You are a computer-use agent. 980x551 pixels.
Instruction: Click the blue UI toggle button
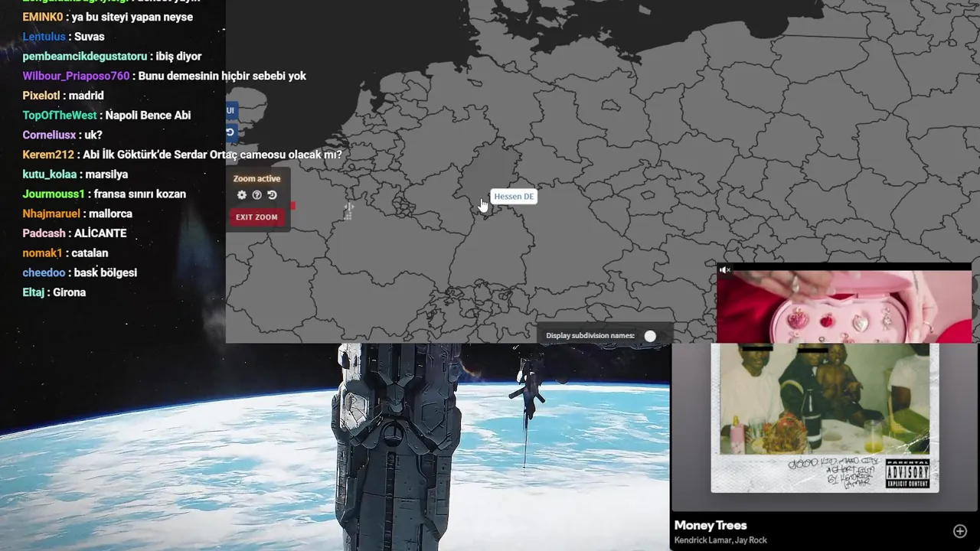[230, 111]
